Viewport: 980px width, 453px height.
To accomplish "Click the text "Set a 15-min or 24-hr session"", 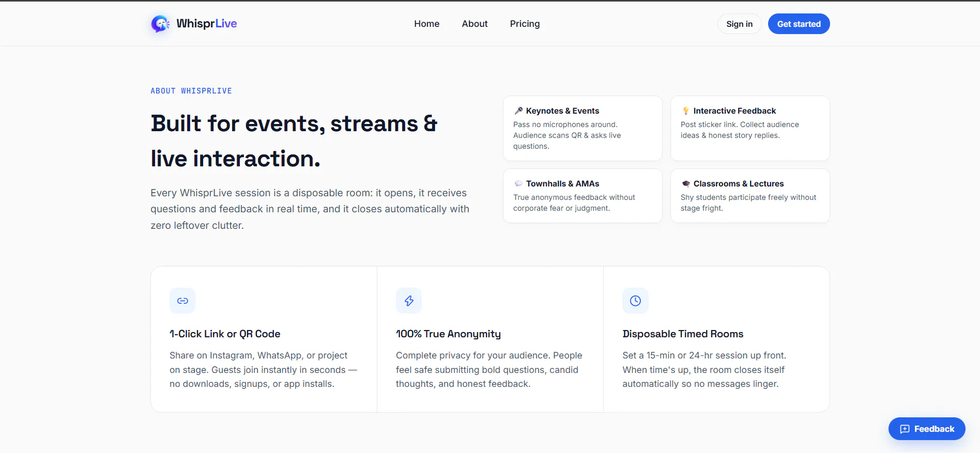I will tap(704, 355).
